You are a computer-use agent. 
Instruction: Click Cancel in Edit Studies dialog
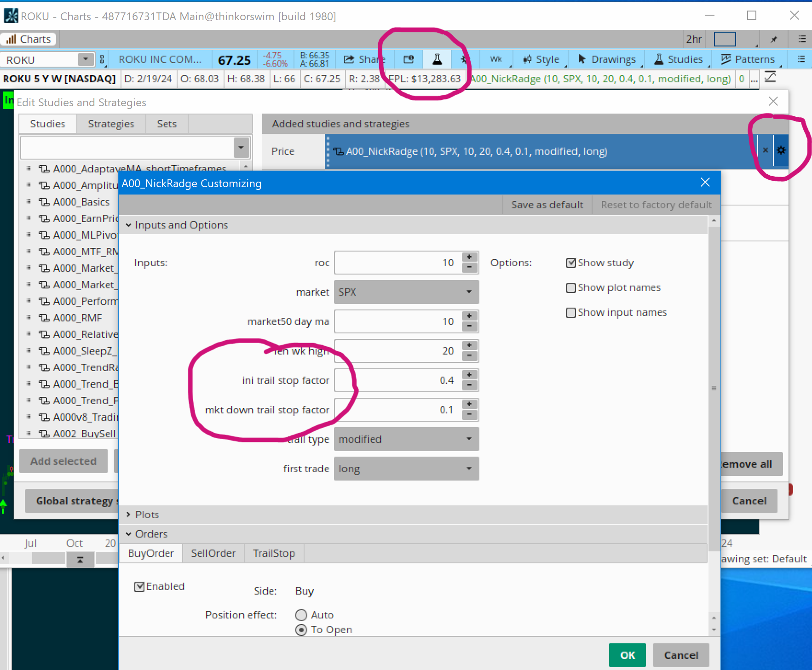click(749, 501)
